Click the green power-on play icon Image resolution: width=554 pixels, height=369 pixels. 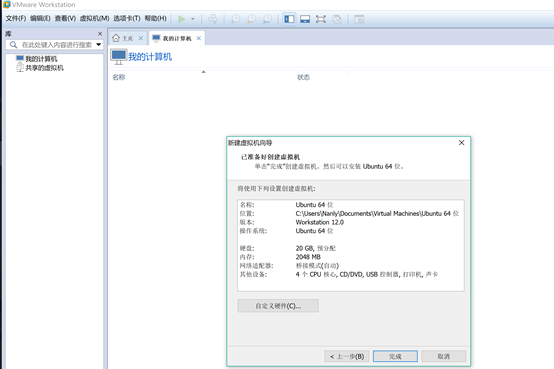coord(182,19)
